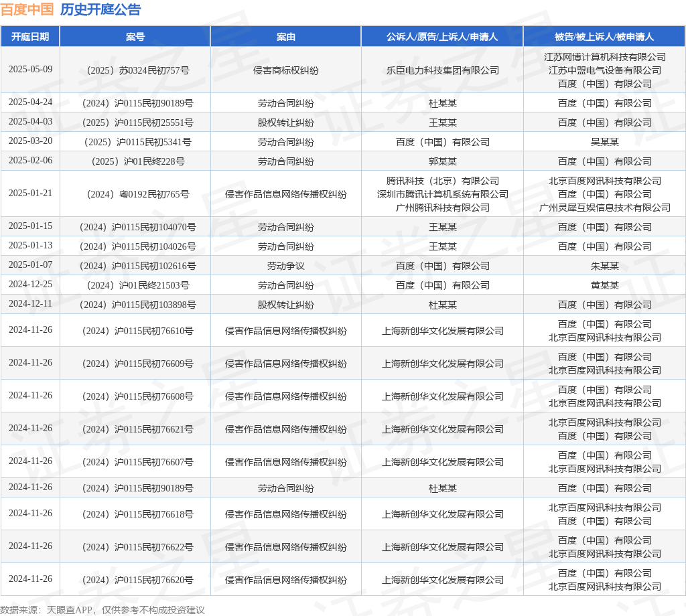Click defendant 吴某某
The height and width of the screenshot is (616, 686).
(x=605, y=142)
